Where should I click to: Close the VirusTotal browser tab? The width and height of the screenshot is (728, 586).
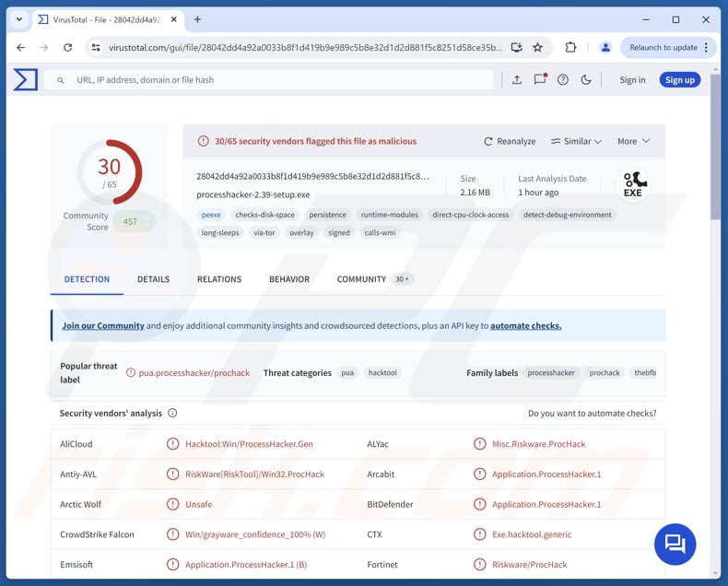point(174,19)
